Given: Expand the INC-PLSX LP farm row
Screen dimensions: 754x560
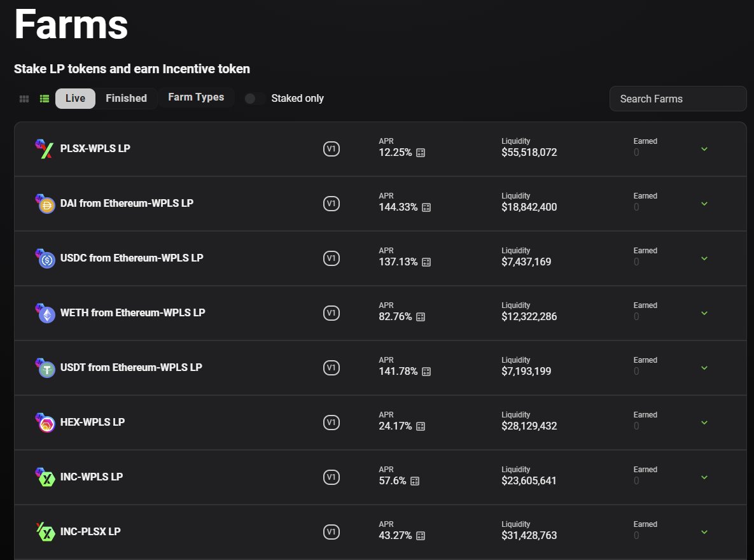Looking at the screenshot, I should (x=704, y=532).
